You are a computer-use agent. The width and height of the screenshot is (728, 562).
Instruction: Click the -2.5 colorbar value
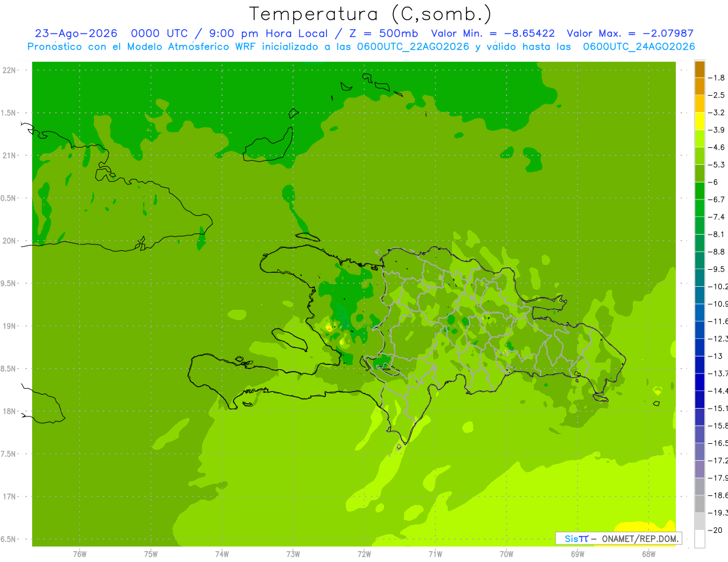point(716,95)
